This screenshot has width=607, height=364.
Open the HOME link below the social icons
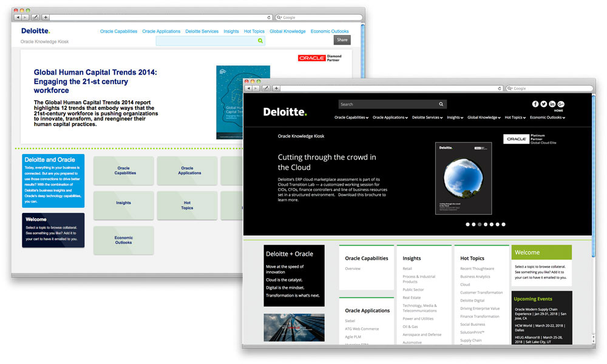[558, 110]
